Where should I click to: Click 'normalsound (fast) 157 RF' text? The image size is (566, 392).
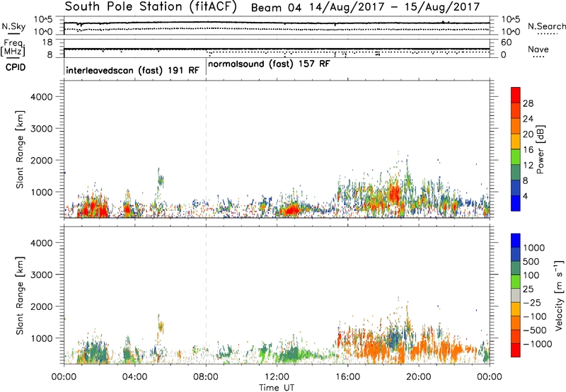[x=269, y=64]
